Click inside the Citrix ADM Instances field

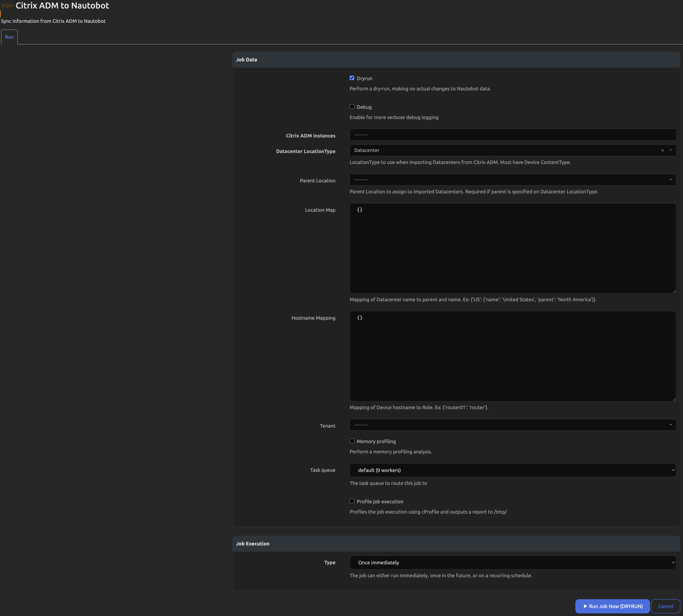click(512, 135)
